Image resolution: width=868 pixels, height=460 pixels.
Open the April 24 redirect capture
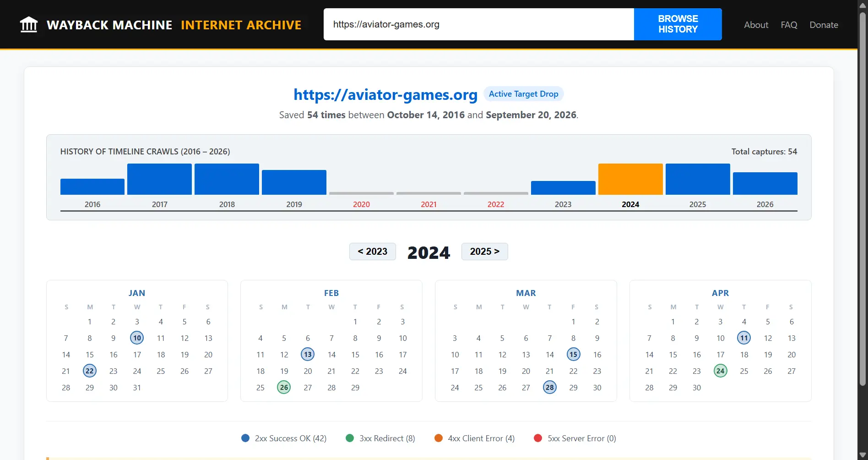(721, 371)
